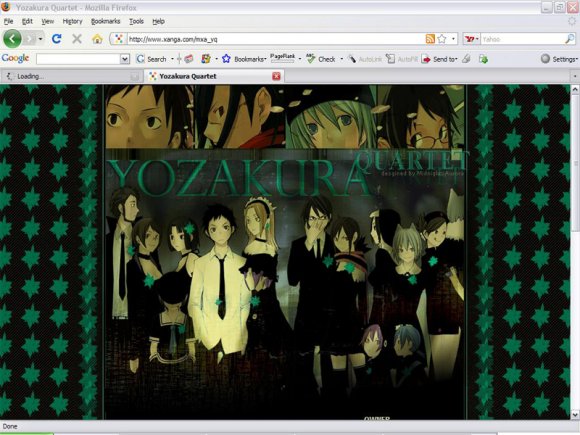Reload the page with the blue Refresh icon

click(57, 38)
